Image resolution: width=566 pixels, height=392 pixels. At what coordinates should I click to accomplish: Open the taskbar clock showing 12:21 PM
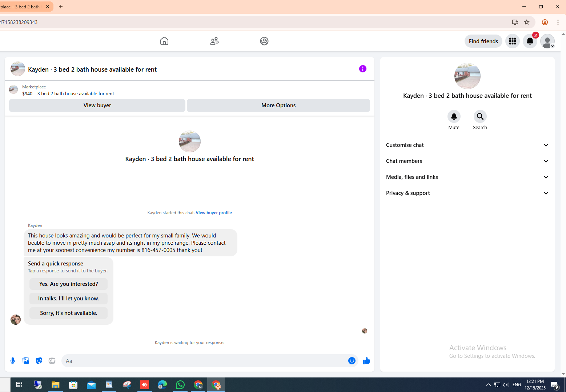[535, 385]
